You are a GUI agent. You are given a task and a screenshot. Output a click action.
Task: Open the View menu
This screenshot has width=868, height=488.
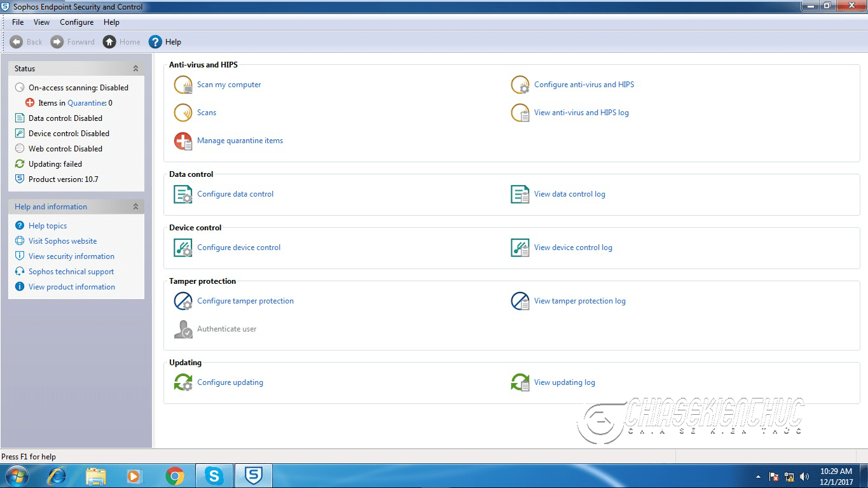(x=41, y=22)
